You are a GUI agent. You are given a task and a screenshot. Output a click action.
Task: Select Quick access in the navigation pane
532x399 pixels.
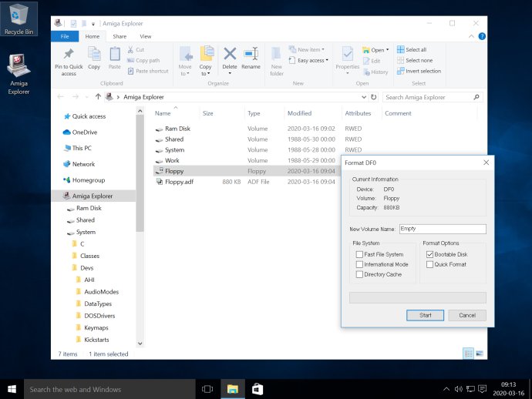point(85,116)
